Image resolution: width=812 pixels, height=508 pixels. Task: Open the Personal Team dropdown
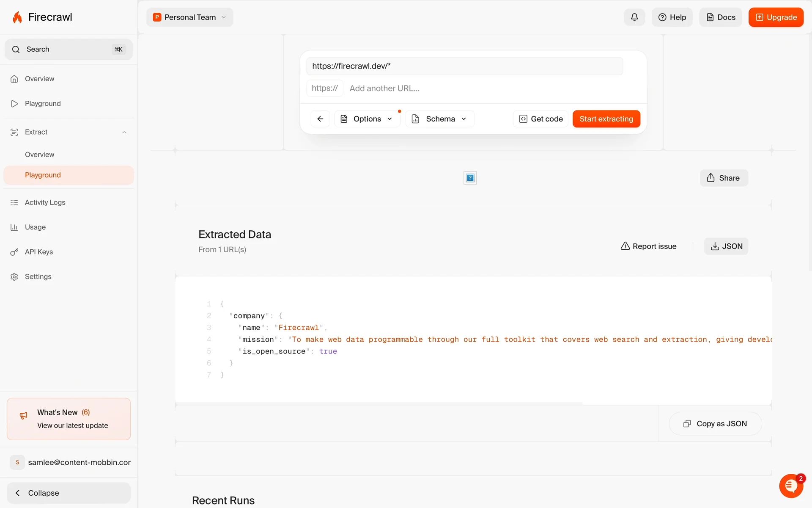pyautogui.click(x=189, y=17)
